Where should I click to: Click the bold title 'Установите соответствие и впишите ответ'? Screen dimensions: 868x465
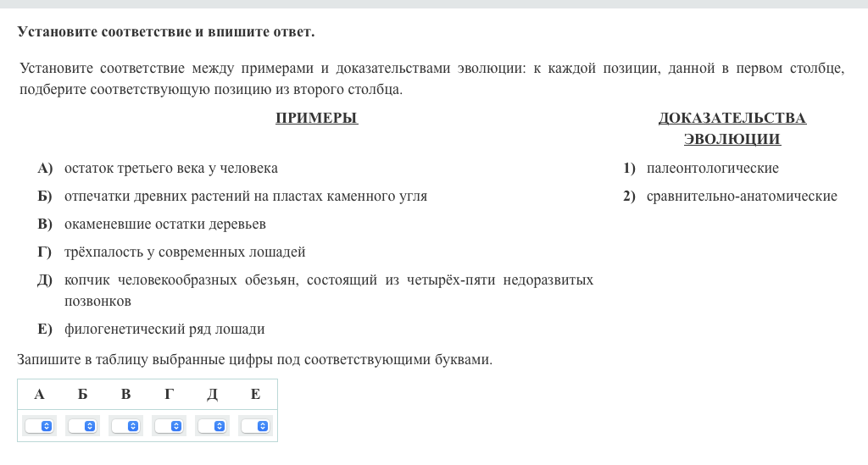166,32
